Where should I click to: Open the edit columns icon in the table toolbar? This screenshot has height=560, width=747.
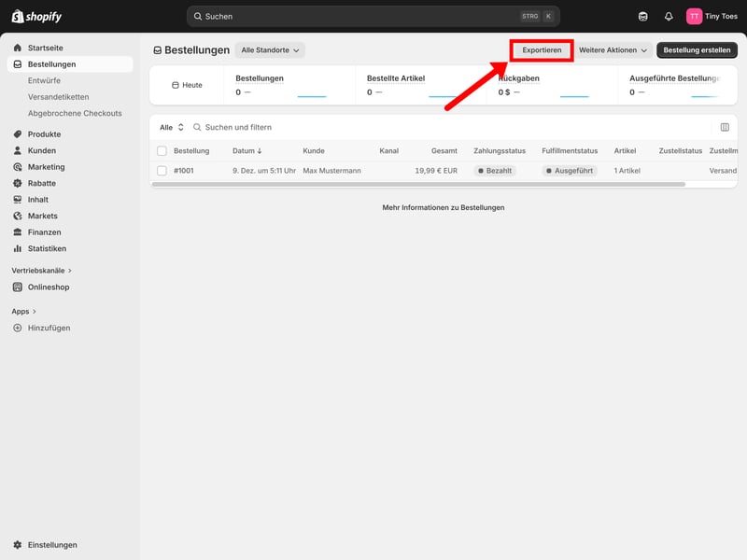(725, 127)
